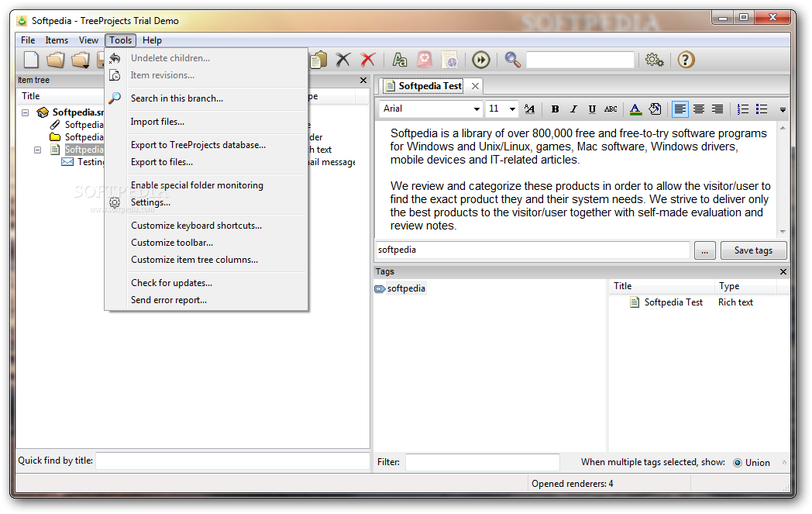Open the View menu

tap(88, 40)
